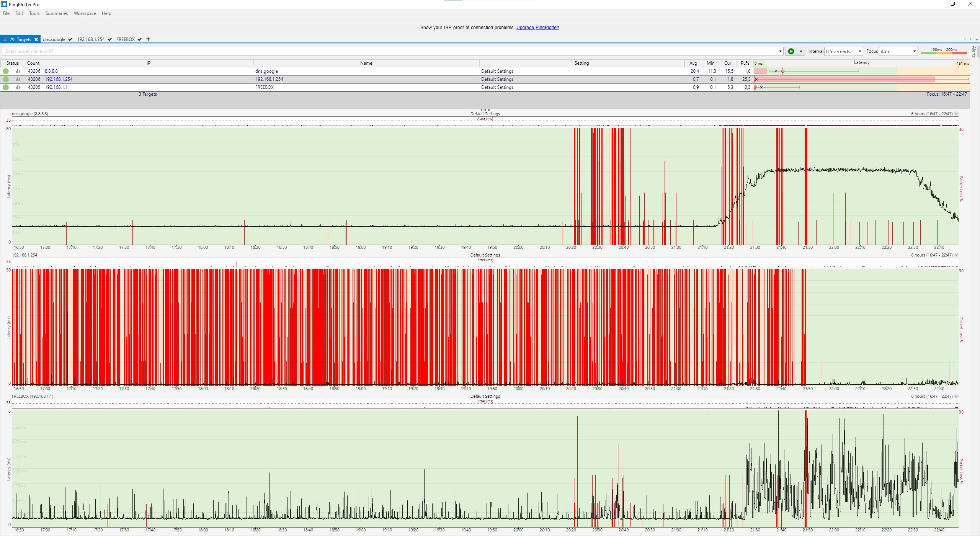Click the green start trace play button
The width and height of the screenshot is (980, 536).
click(x=791, y=51)
